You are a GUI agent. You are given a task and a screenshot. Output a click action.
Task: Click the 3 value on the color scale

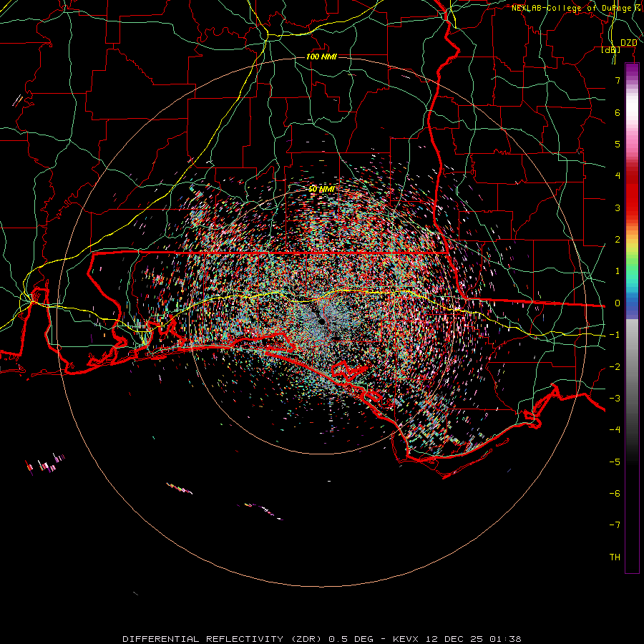click(x=618, y=208)
